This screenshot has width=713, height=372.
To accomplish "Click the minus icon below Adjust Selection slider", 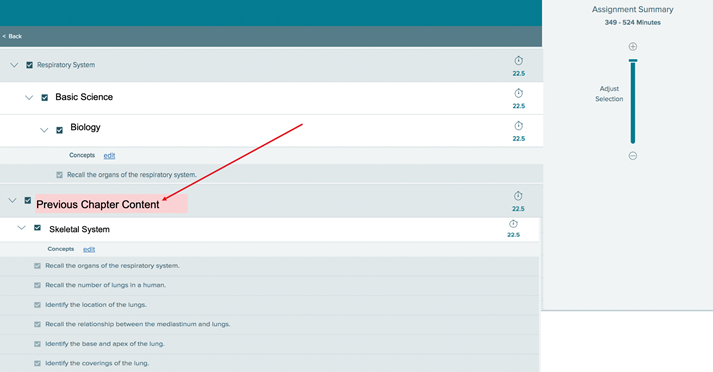I will point(633,156).
